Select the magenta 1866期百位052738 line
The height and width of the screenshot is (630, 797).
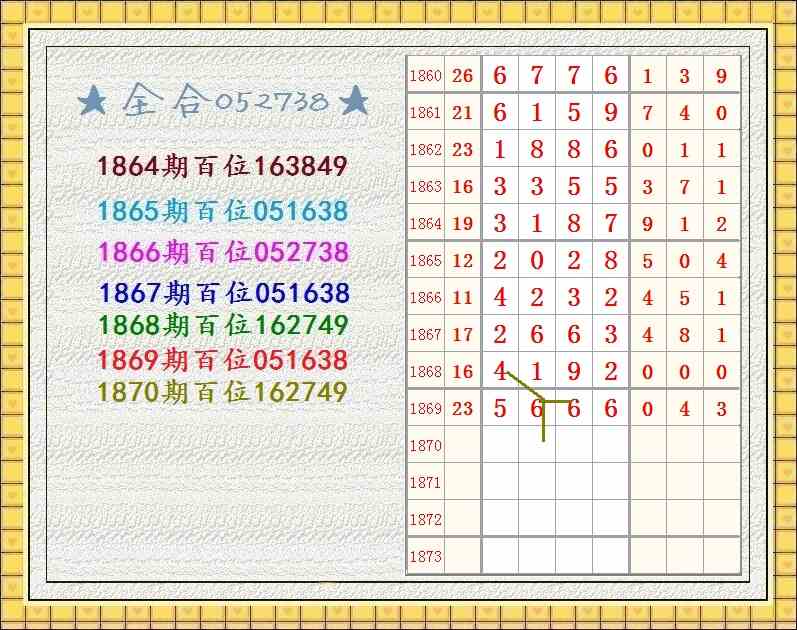click(223, 252)
